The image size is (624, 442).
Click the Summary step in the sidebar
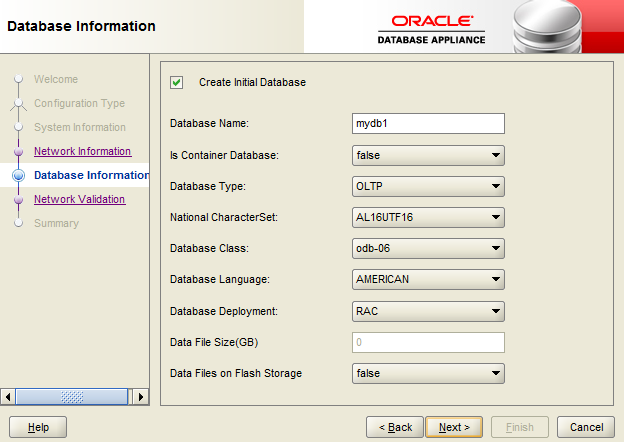point(56,223)
